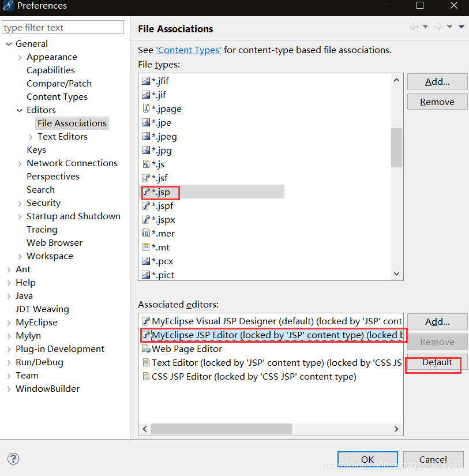Expand the MyEclipse preferences node
Screen dimensions: 469x476
click(9, 323)
